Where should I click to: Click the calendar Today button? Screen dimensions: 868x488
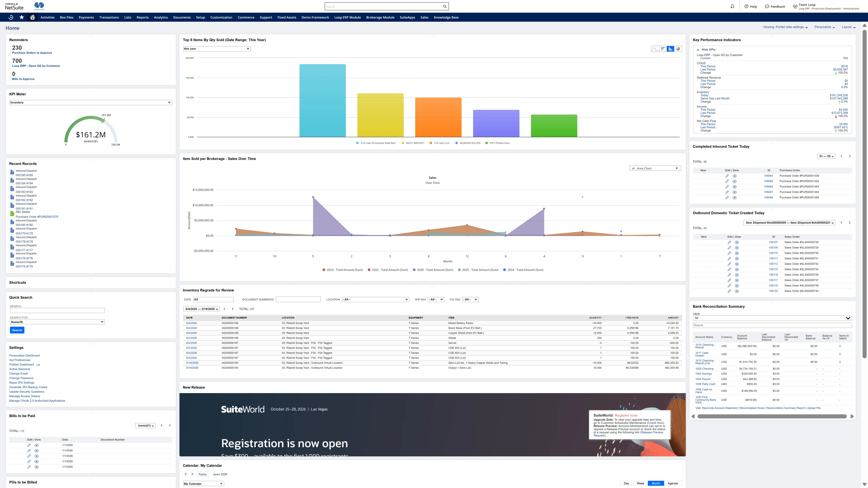point(202,474)
